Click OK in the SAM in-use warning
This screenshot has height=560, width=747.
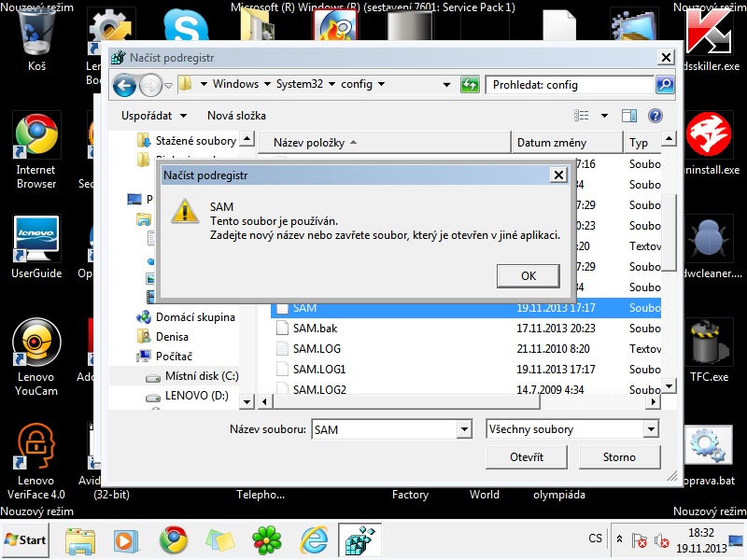coord(529,275)
